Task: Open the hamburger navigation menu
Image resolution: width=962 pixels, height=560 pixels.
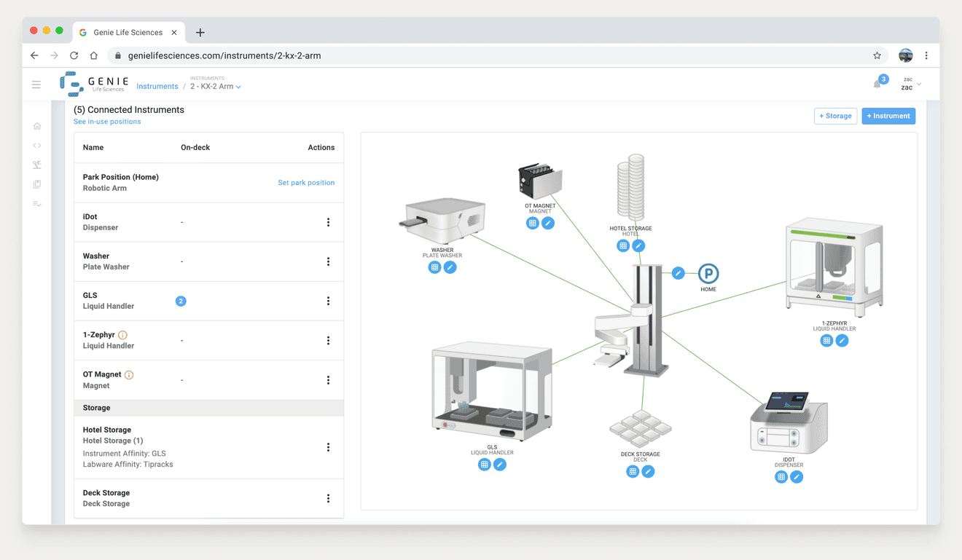Action: pos(36,84)
